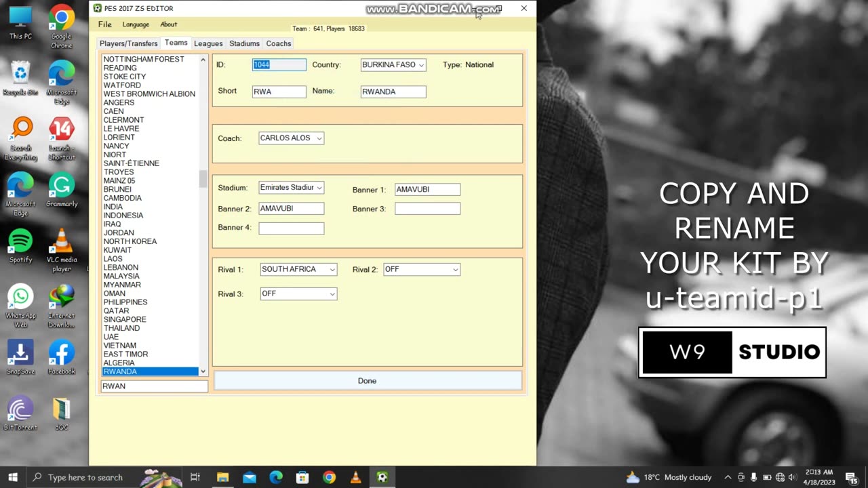This screenshot has height=488, width=868.
Task: Select SAINT-ÉTIENNE in the team list
Action: click(x=132, y=163)
